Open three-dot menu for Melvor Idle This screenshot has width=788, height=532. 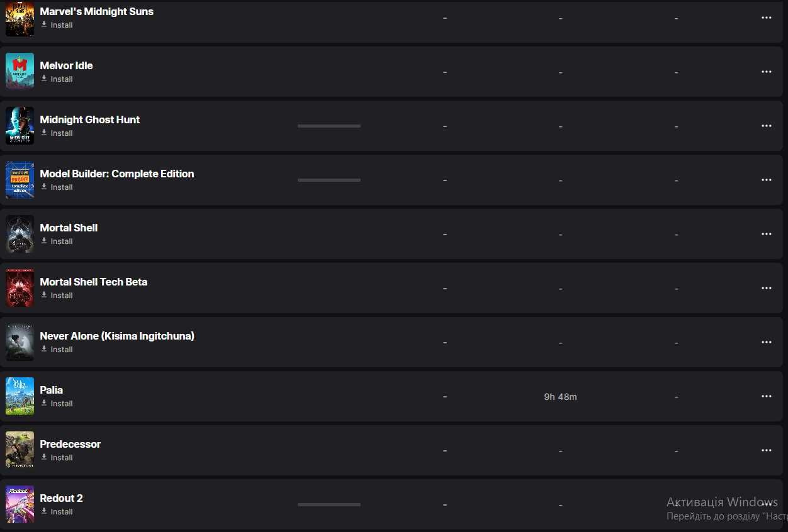(x=766, y=72)
